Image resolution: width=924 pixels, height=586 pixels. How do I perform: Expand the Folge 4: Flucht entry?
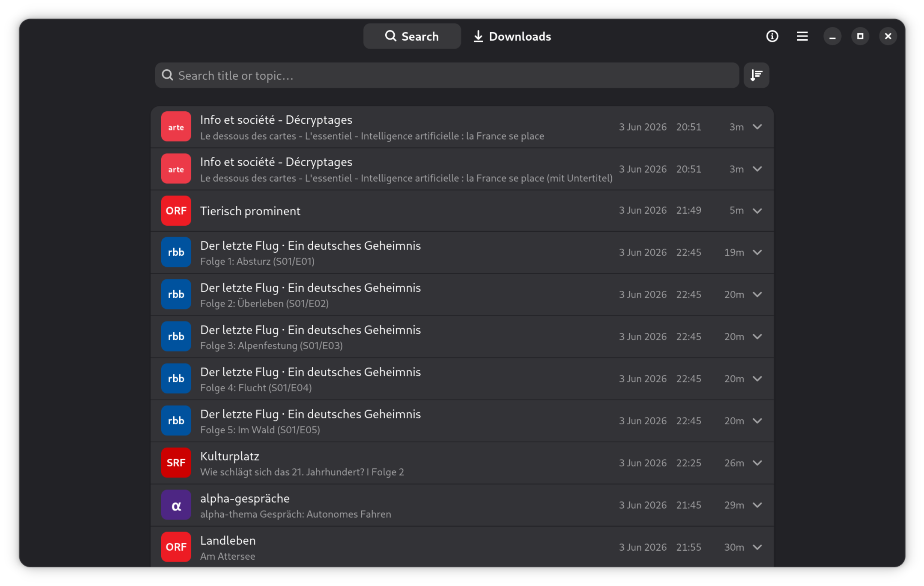point(757,379)
